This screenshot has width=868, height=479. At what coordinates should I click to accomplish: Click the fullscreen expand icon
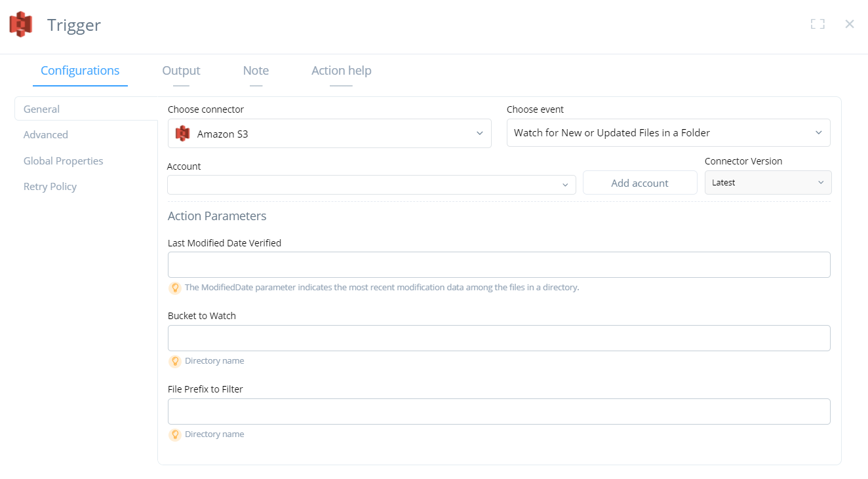coord(818,24)
